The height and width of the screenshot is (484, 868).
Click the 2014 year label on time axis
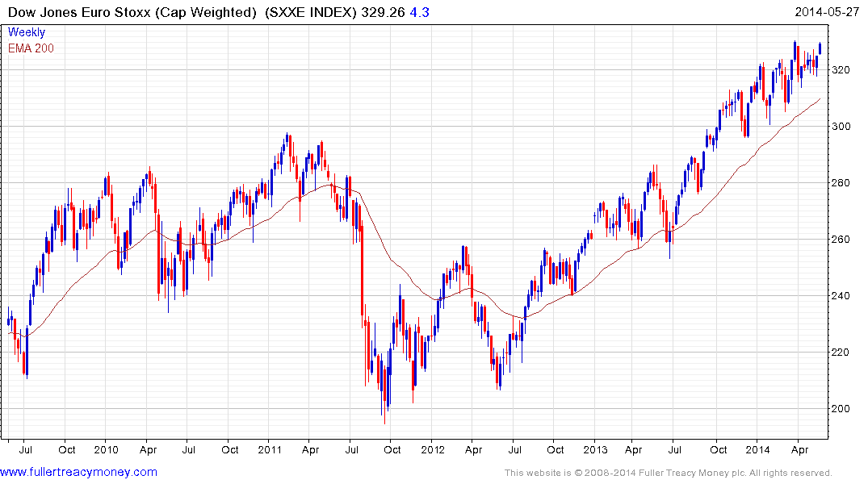click(x=757, y=449)
